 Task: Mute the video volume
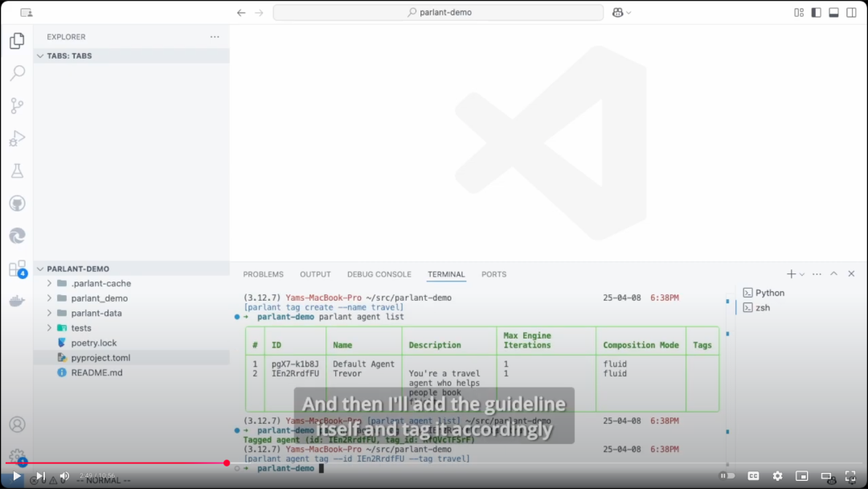click(x=65, y=475)
